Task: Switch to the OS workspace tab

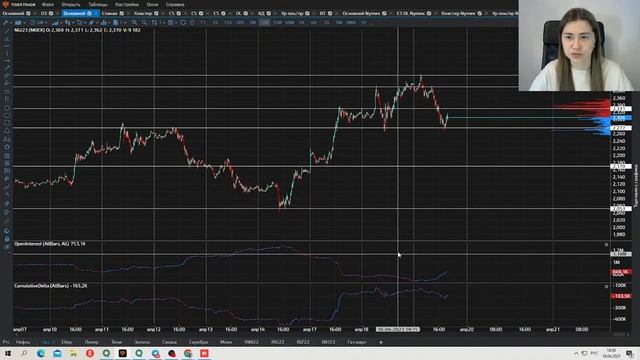Action: tap(44, 13)
